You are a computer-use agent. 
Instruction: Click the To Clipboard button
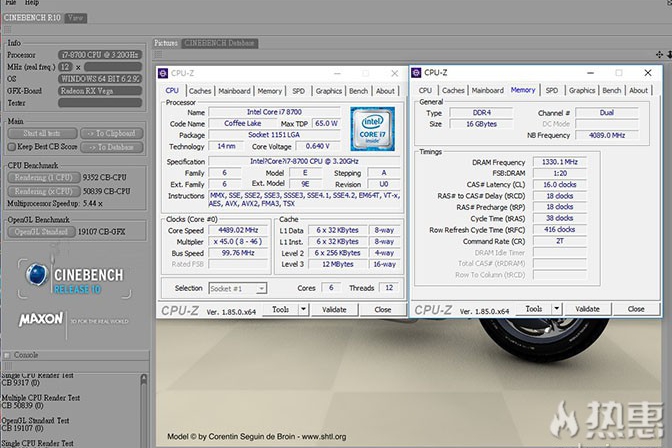[111, 133]
